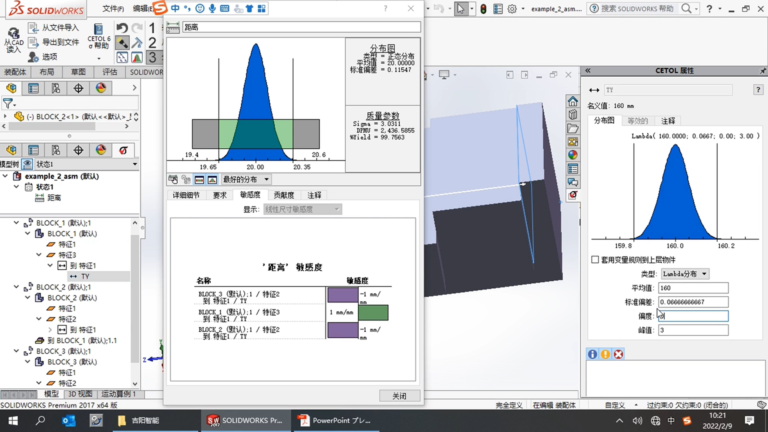Screen dimensions: 768x432
Task: Click the blue hammer tool icon
Action: (x=137, y=43)
